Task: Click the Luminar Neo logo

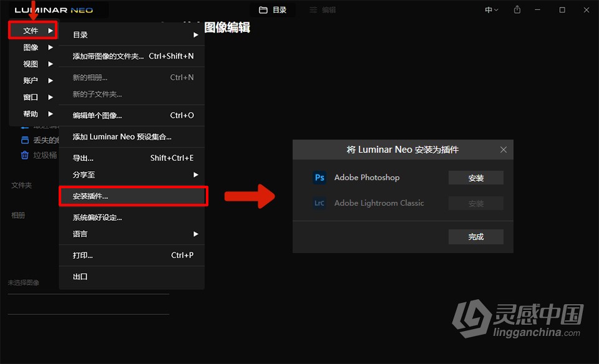Action: (54, 10)
